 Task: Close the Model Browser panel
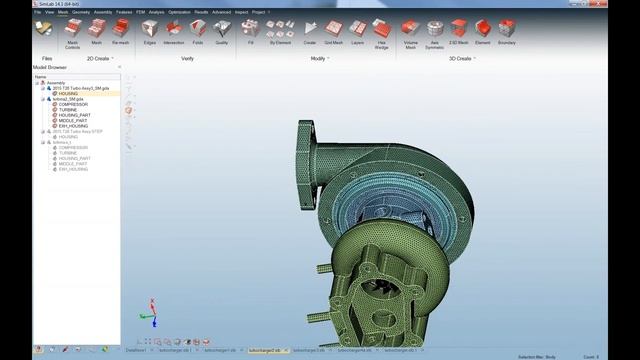coord(119,67)
